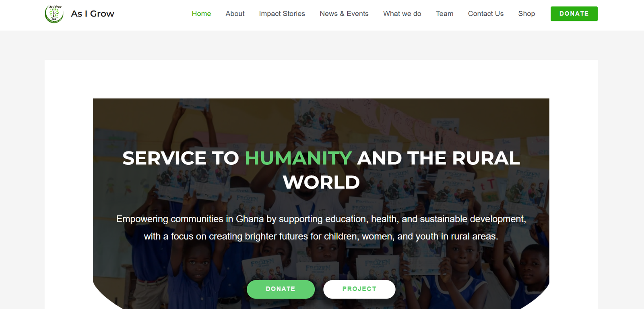Click the green HUMANITY word in heading
Viewport: 644px width, 309px height.
tap(298, 158)
